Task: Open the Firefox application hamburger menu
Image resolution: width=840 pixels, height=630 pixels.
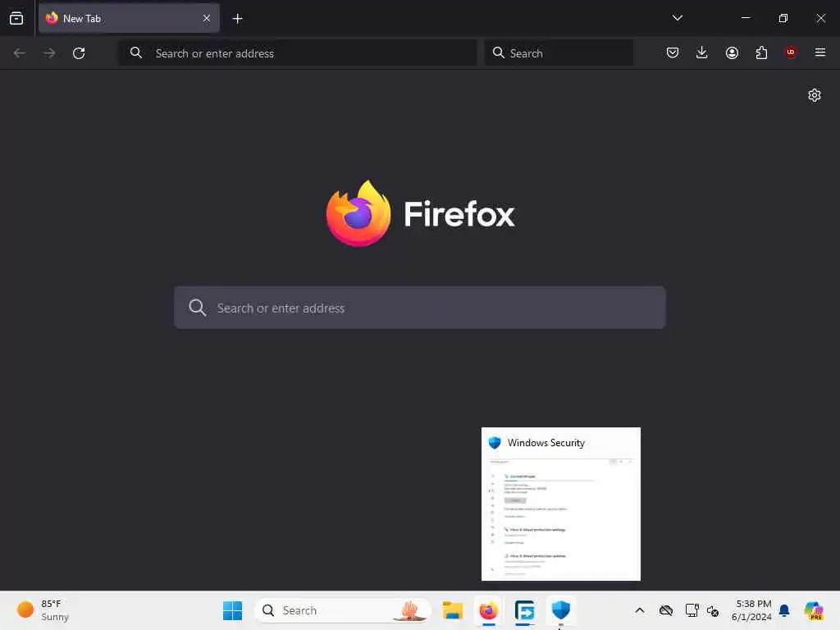Action: [x=819, y=52]
